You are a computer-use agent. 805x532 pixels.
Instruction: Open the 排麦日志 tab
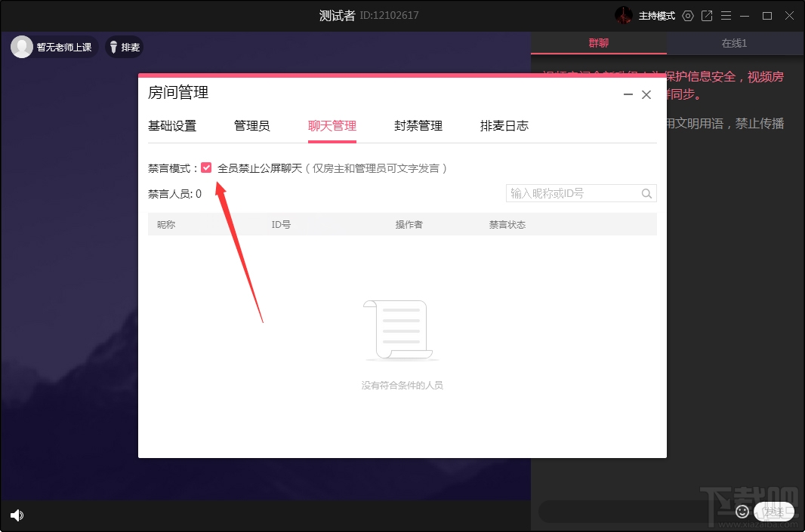(504, 126)
